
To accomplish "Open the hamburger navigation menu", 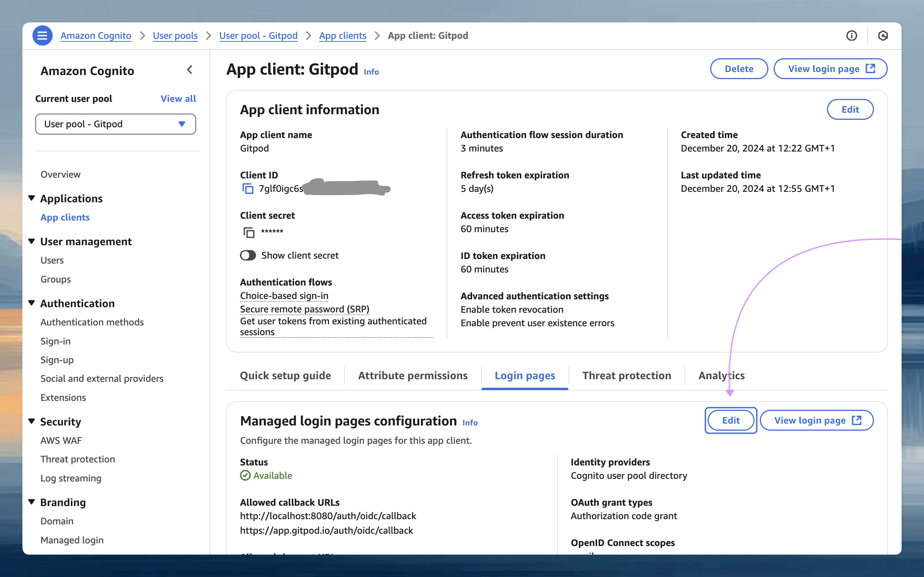I will pos(42,35).
